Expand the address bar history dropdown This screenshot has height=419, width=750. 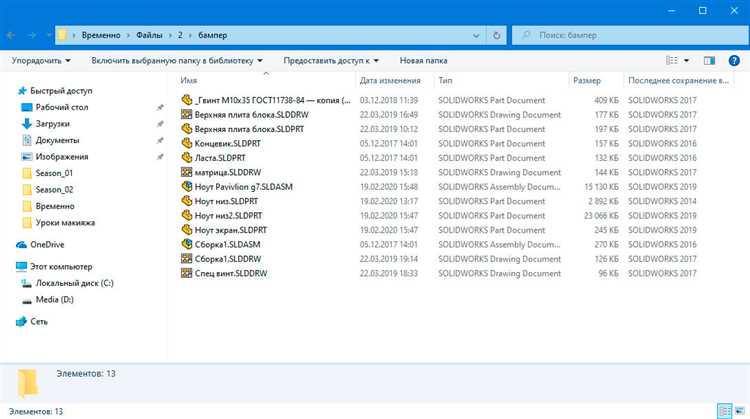[x=476, y=35]
